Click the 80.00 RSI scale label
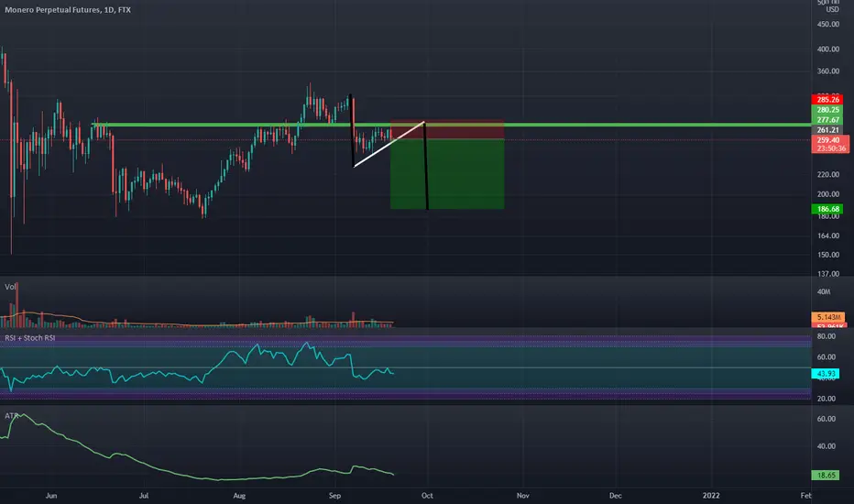The image size is (854, 504). [x=827, y=336]
